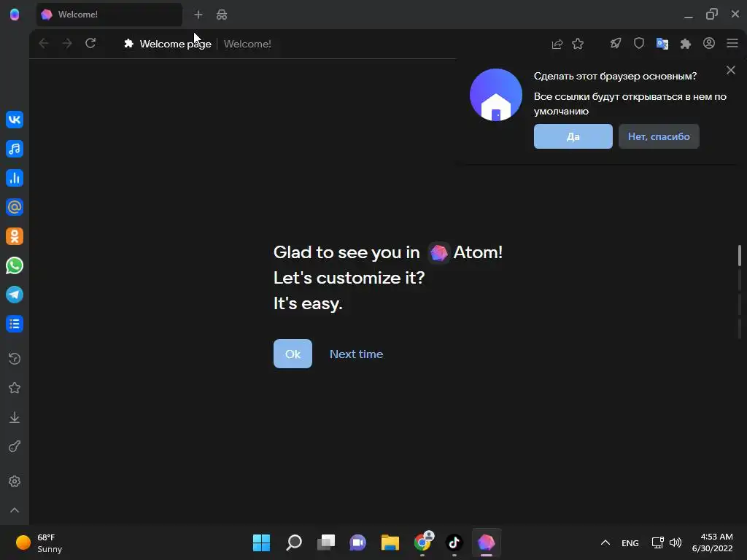Go back to the previous page
Viewport: 747px width, 560px height.
43,43
